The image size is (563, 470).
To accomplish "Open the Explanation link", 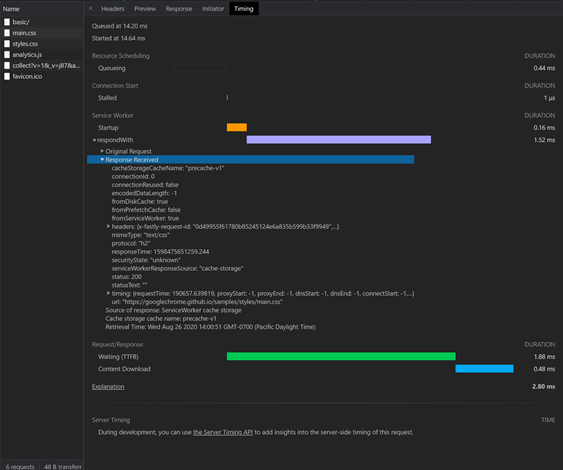I will pyautogui.click(x=108, y=386).
